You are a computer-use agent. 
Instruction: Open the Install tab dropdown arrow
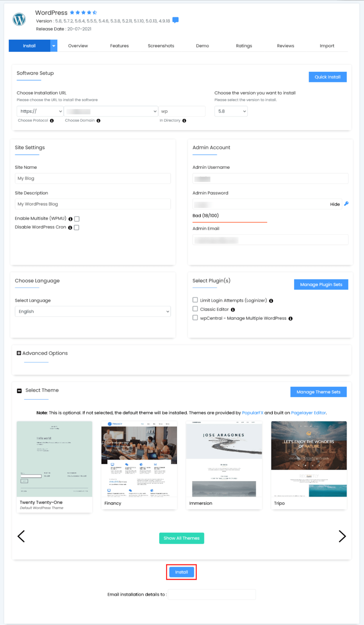(x=54, y=46)
